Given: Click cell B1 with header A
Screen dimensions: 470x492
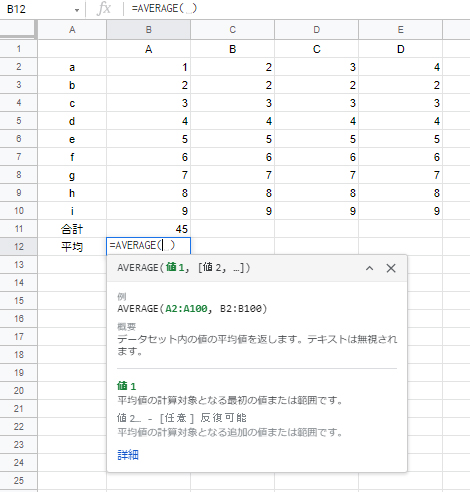Looking at the screenshot, I should pyautogui.click(x=149, y=49).
